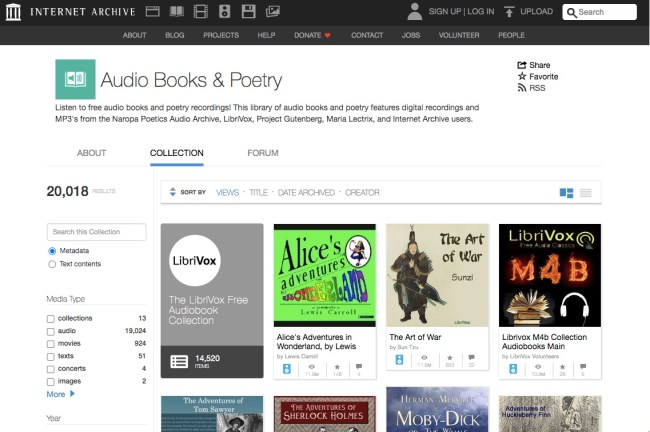Click the heart icon next to Donate
Image resolution: width=650 pixels, height=432 pixels.
point(327,35)
